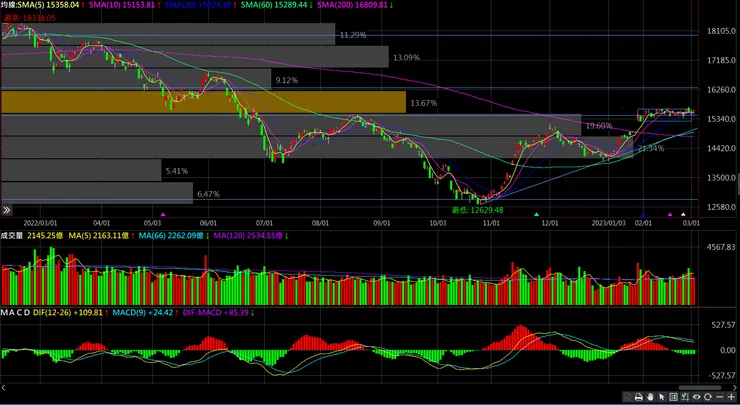Click yellow triangle marker before 03/01
The image size is (740, 405).
click(x=683, y=215)
